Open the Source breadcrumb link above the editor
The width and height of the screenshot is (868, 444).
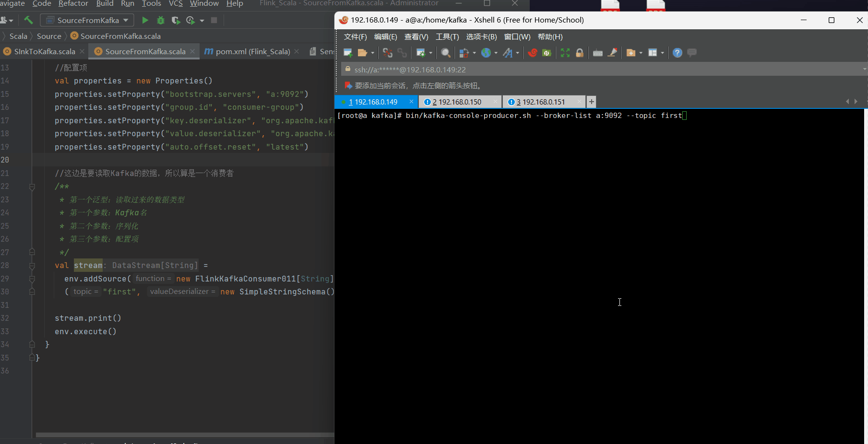[x=48, y=36]
